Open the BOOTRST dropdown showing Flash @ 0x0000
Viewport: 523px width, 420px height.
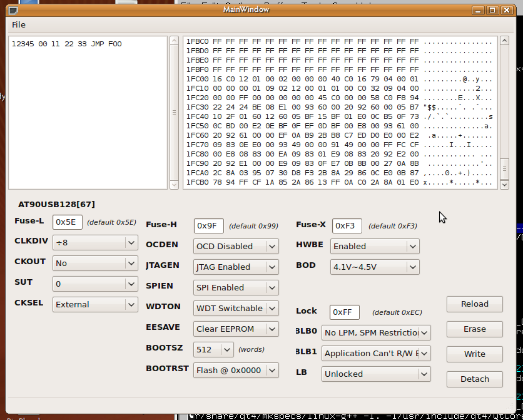[236, 371]
